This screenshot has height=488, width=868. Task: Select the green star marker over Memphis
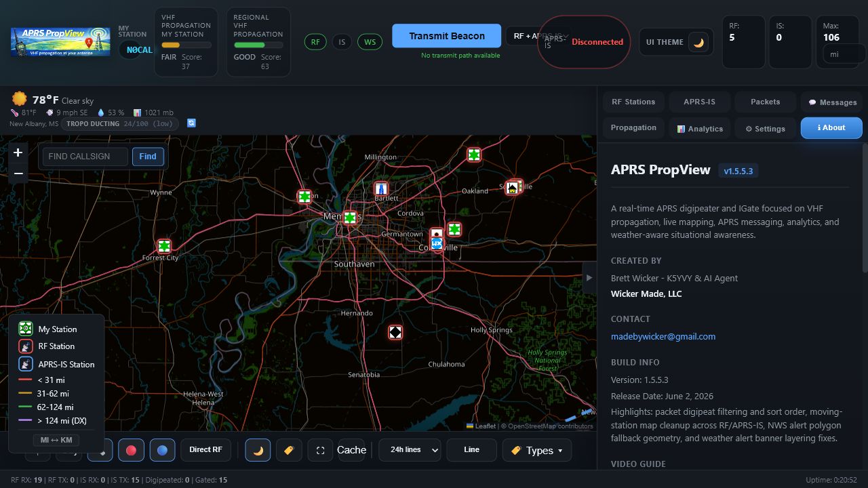[349, 218]
